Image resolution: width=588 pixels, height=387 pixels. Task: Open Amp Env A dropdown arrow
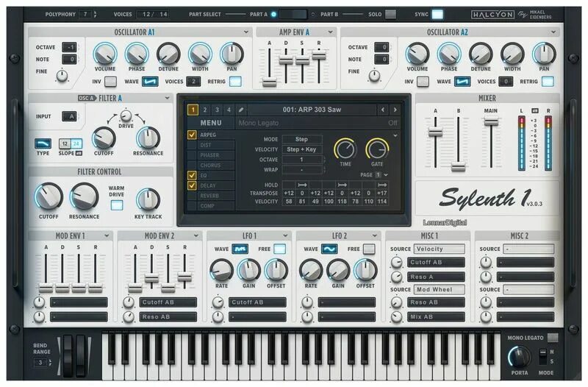coord(330,32)
